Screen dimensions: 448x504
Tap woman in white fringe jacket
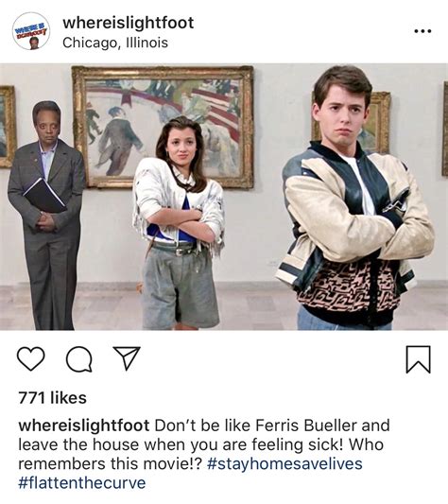point(180,222)
